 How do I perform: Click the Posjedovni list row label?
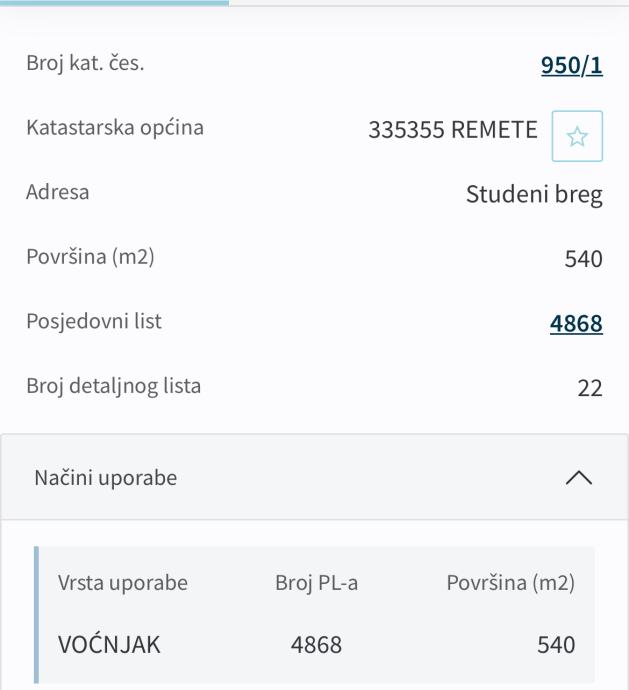[94, 322]
